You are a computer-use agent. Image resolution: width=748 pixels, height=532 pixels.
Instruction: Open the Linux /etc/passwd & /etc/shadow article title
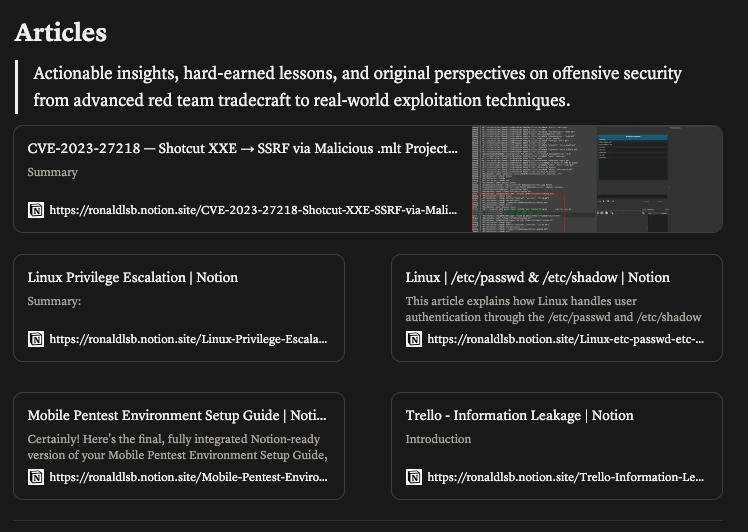pos(538,278)
